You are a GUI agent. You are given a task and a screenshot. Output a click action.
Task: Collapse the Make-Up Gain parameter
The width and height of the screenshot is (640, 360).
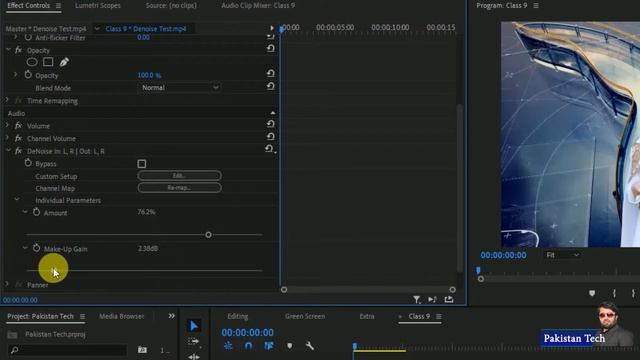click(x=25, y=248)
